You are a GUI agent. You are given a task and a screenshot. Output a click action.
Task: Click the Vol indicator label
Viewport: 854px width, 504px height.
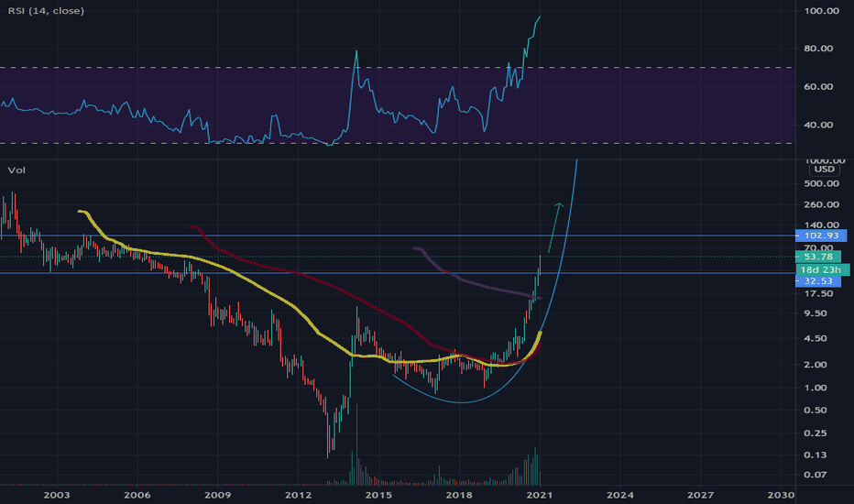(16, 170)
